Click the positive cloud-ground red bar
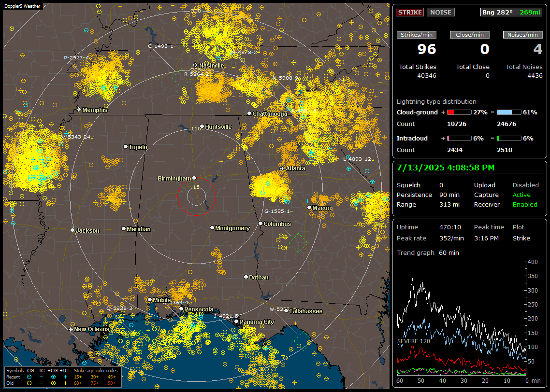 (459, 112)
